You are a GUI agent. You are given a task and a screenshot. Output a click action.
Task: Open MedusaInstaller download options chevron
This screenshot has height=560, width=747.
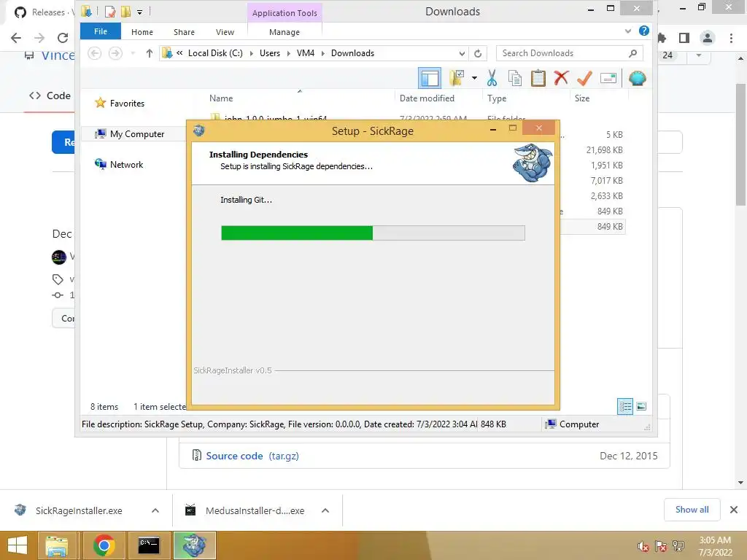click(325, 510)
